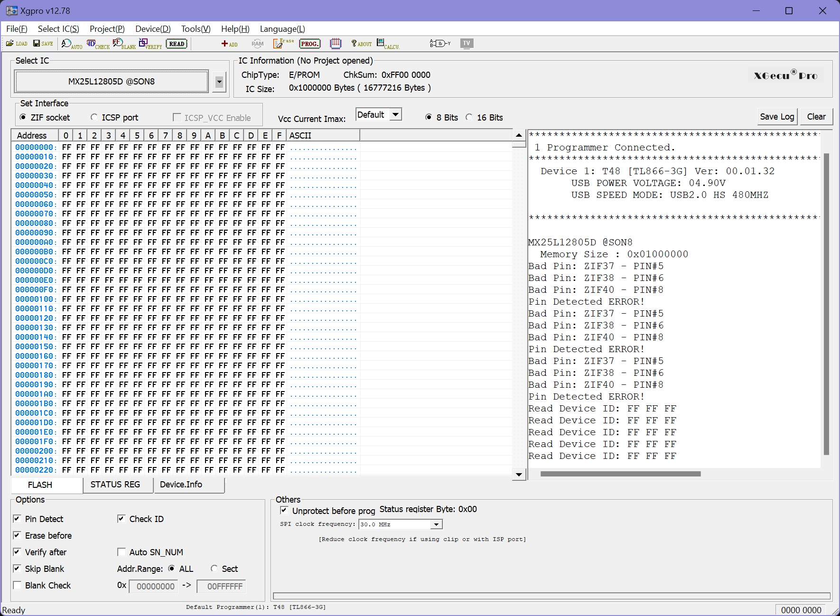Click the log panel vertical scrollbar
840x616 pixels.
(x=826, y=304)
